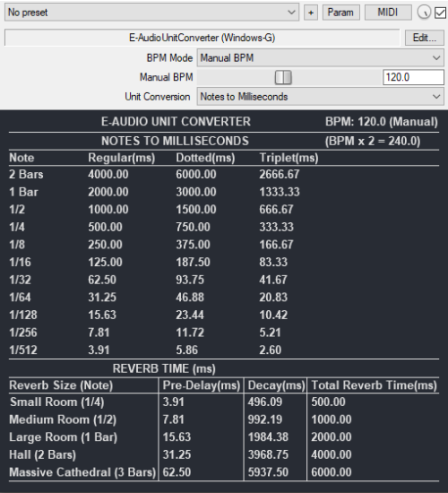This screenshot has height=493, width=448.
Task: Click the 1/256 dotted value 11.72
Action: click(x=190, y=333)
